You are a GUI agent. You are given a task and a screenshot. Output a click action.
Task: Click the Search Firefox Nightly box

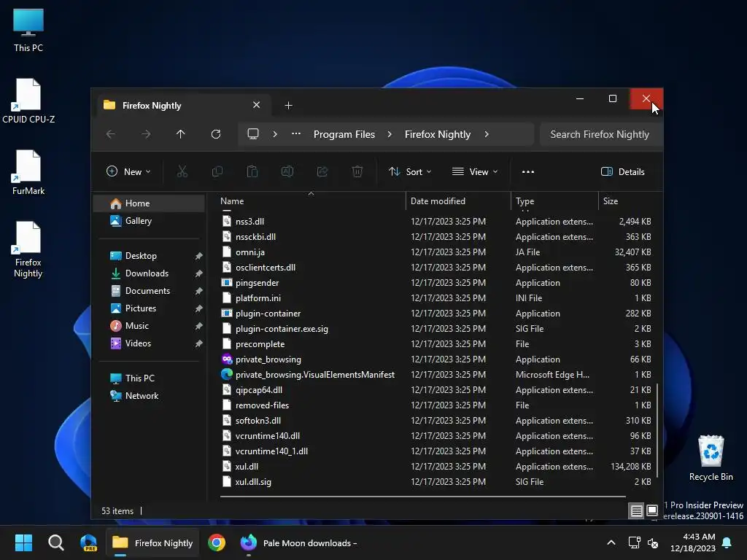coord(601,134)
